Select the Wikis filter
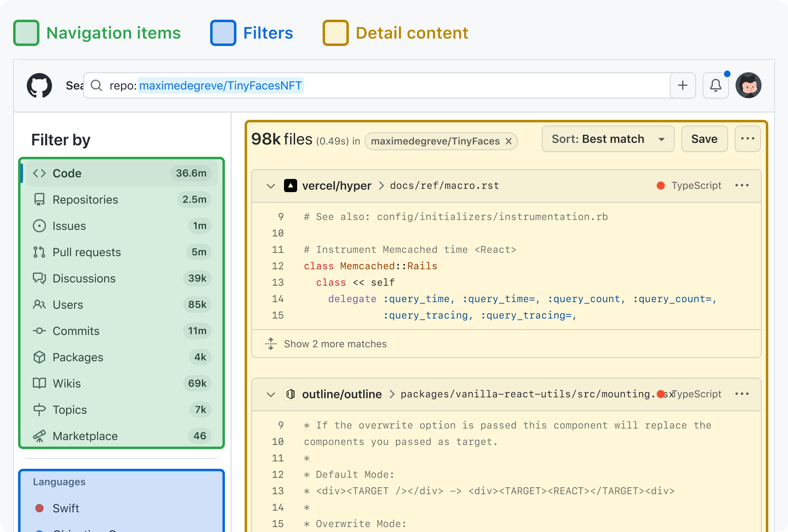The width and height of the screenshot is (788, 532). coord(121,383)
